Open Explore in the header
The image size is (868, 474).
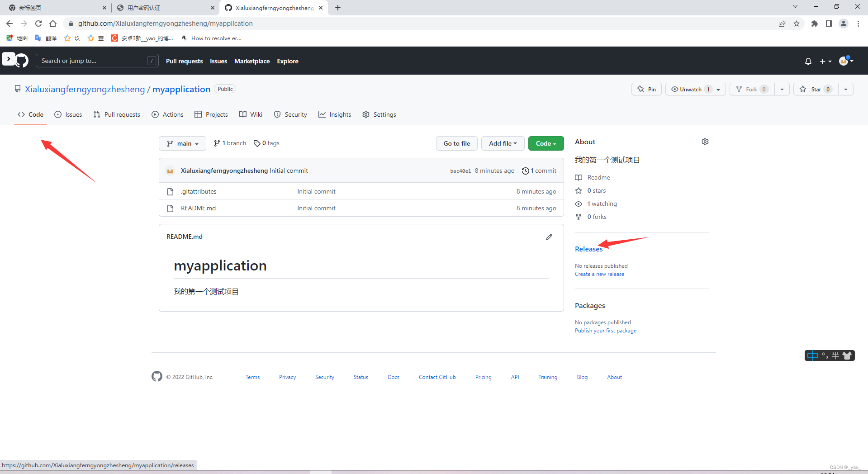pos(288,61)
